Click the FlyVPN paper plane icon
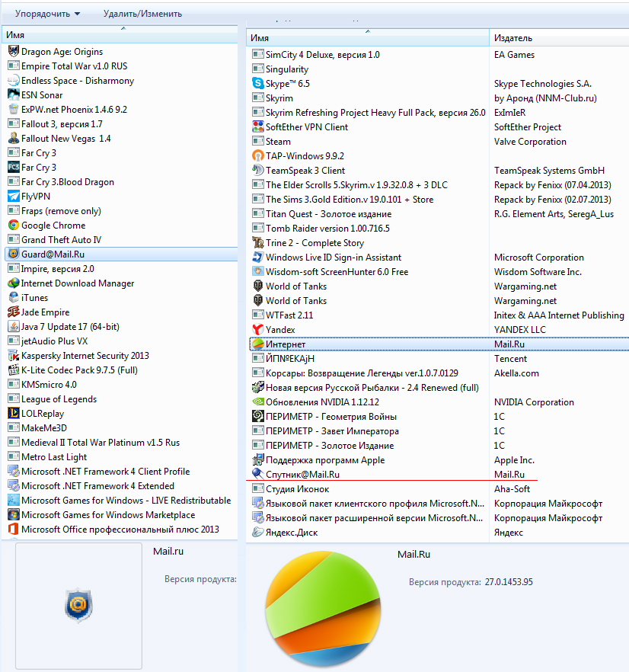This screenshot has height=672, width=629. pos(14,197)
